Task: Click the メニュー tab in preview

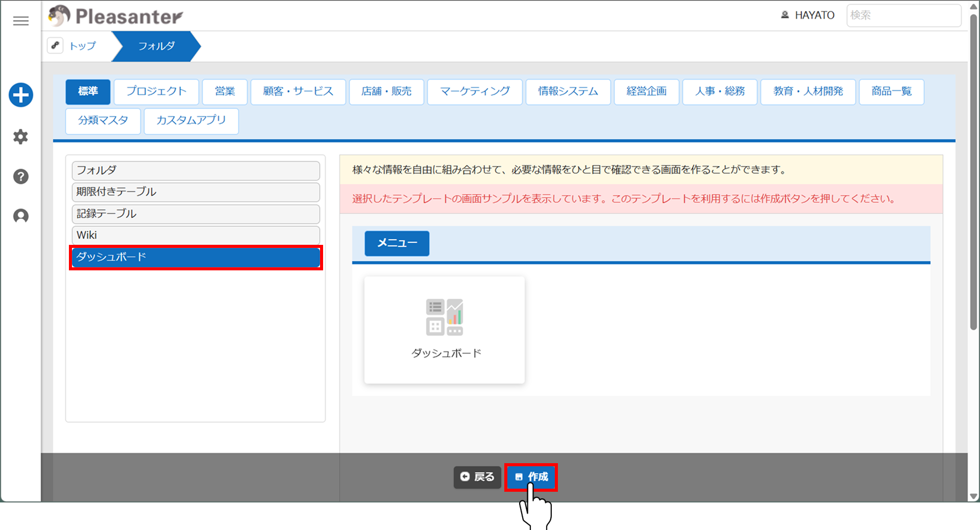Action: [x=397, y=243]
